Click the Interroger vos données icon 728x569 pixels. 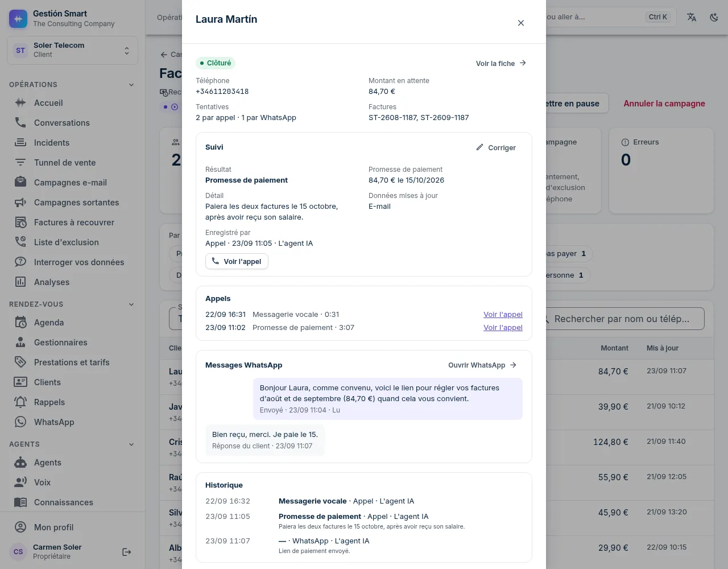[20, 262]
